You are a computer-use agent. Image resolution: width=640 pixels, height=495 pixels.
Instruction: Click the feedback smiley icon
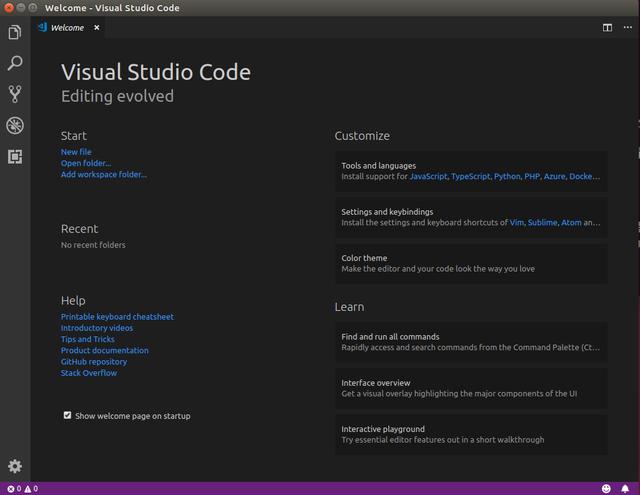point(606,488)
